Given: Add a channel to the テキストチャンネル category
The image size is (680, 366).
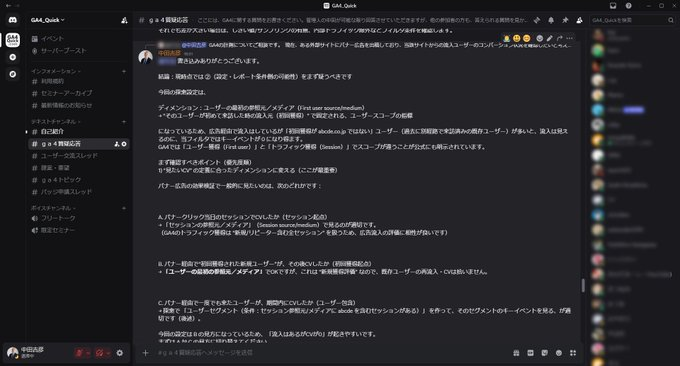Looking at the screenshot, I should pos(124,121).
